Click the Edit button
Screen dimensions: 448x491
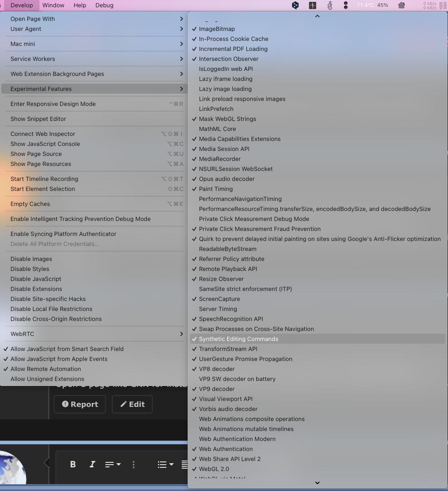(132, 404)
